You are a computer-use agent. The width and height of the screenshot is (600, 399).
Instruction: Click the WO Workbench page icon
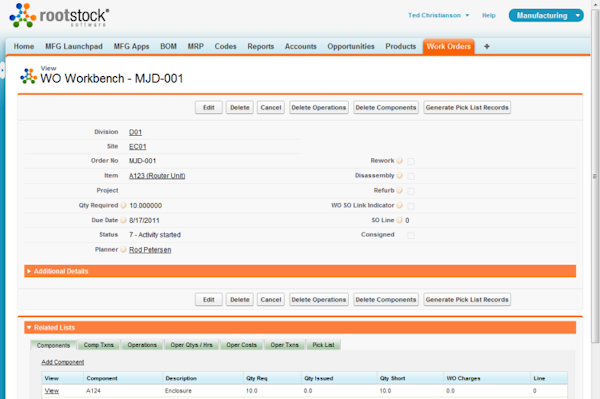pos(29,76)
